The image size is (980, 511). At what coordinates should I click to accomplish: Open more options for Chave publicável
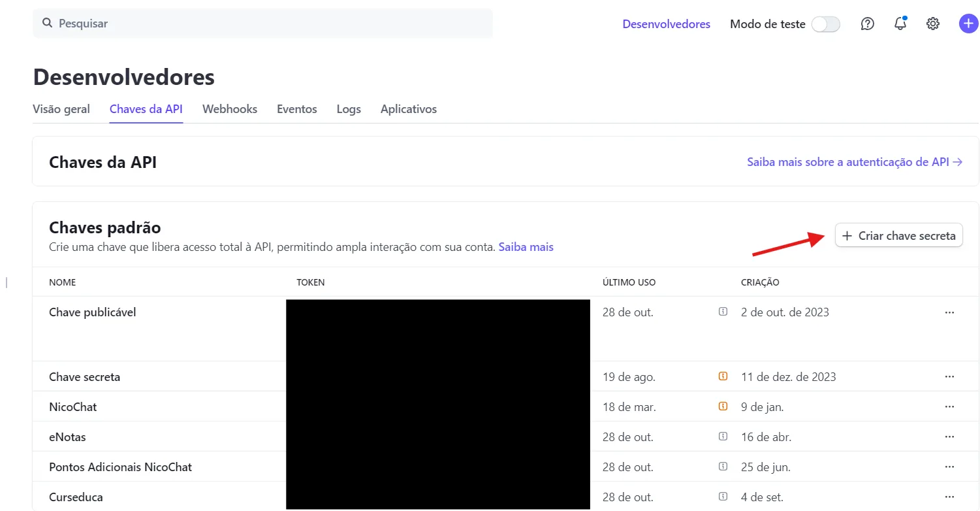click(950, 312)
